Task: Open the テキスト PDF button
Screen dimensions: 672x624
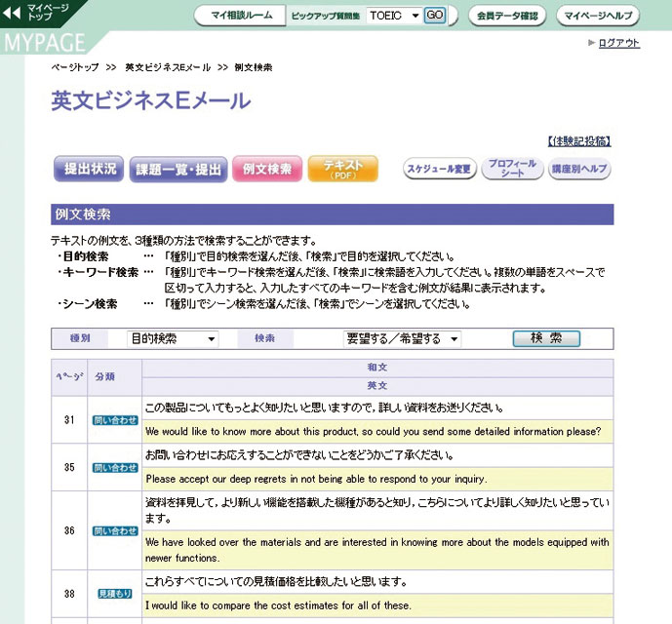Action: (x=342, y=170)
